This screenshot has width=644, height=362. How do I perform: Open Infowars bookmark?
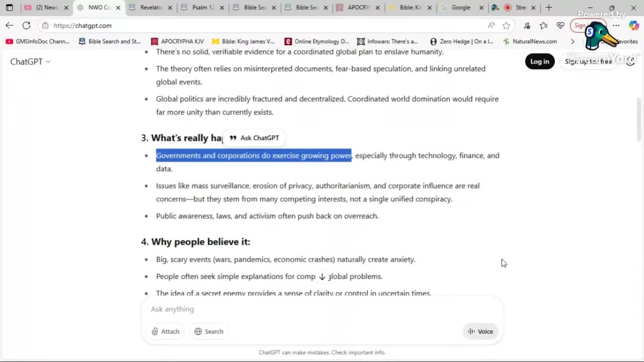point(387,41)
